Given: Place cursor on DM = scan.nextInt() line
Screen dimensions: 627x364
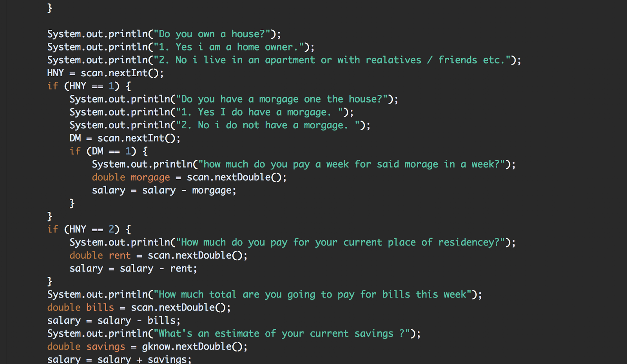Looking at the screenshot, I should click(125, 138).
